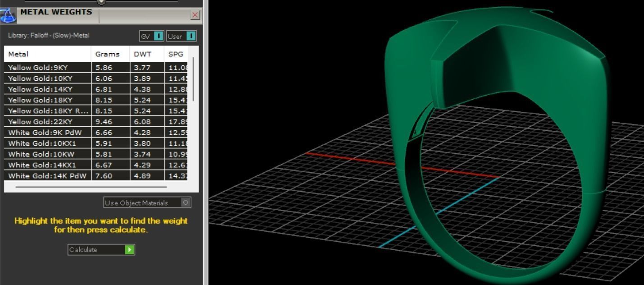Screen dimensions: 644x285
Task: Select the Yellow Gold:10KY row
Action: 96,78
